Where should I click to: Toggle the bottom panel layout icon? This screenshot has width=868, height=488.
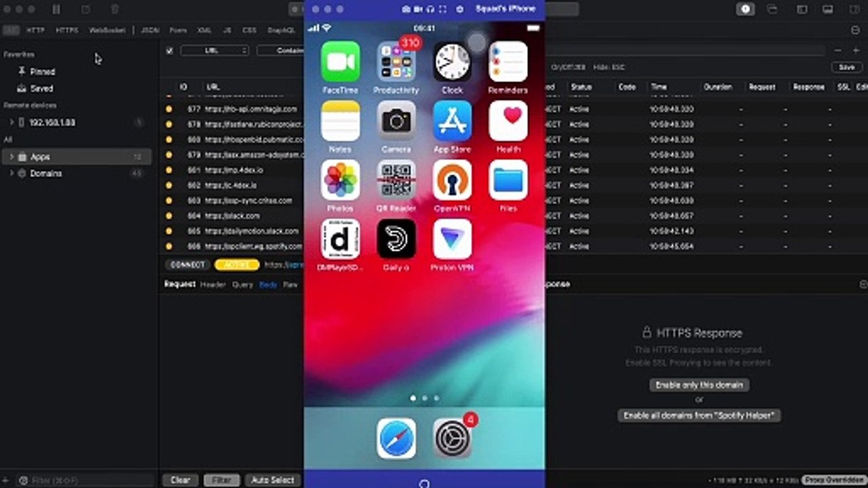pyautogui.click(x=828, y=9)
